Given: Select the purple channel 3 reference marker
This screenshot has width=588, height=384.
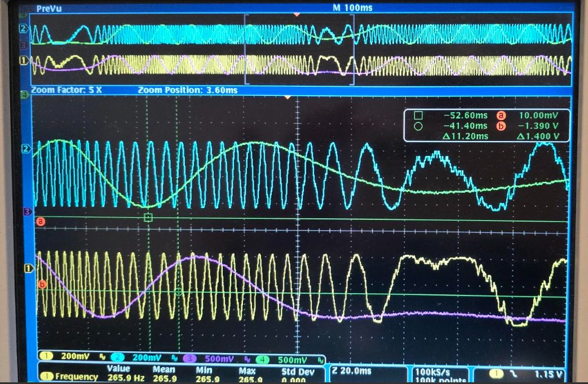Looking at the screenshot, I should click(25, 211).
